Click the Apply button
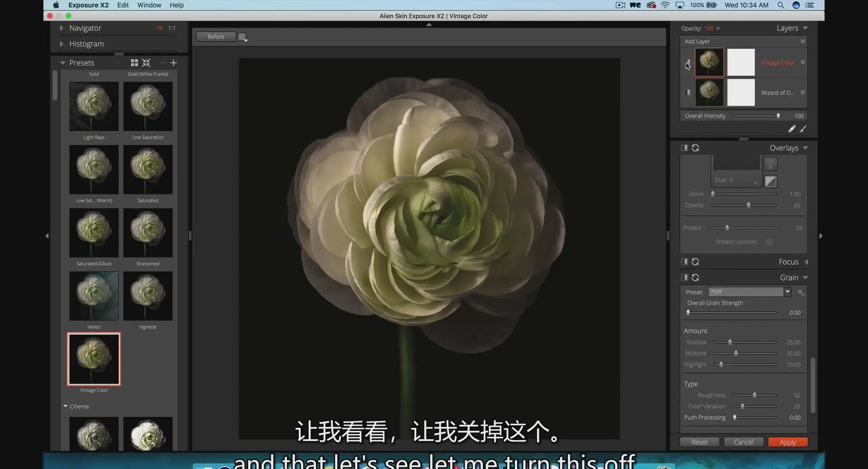This screenshot has width=868, height=469. 788,442
